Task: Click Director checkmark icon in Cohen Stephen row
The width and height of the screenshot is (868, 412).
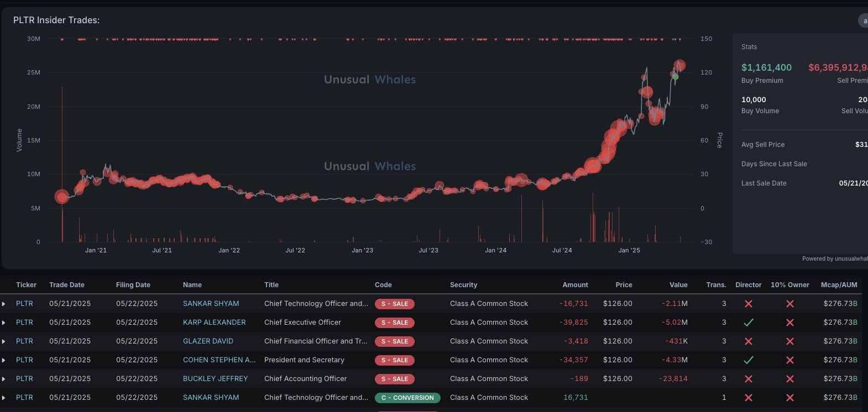Action: coord(749,360)
